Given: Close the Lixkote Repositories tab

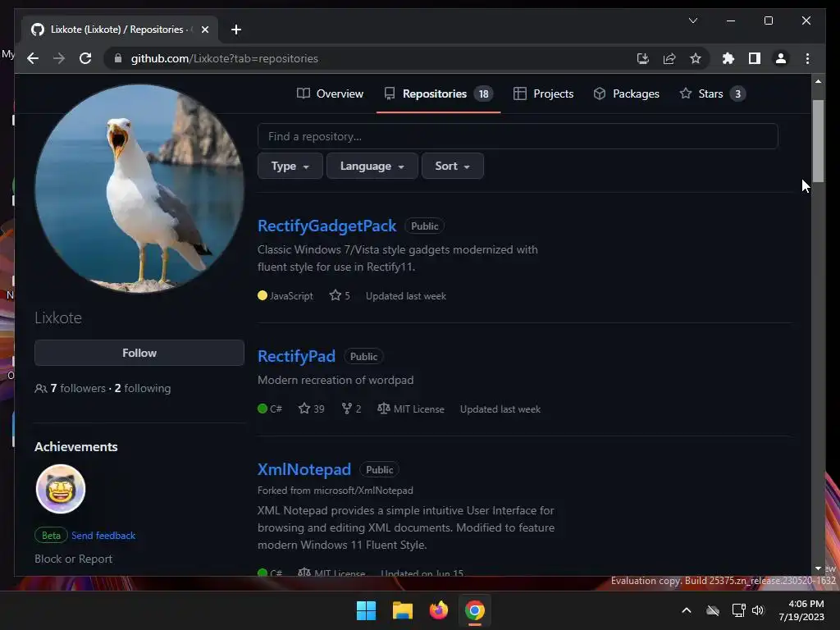Looking at the screenshot, I should (x=204, y=30).
